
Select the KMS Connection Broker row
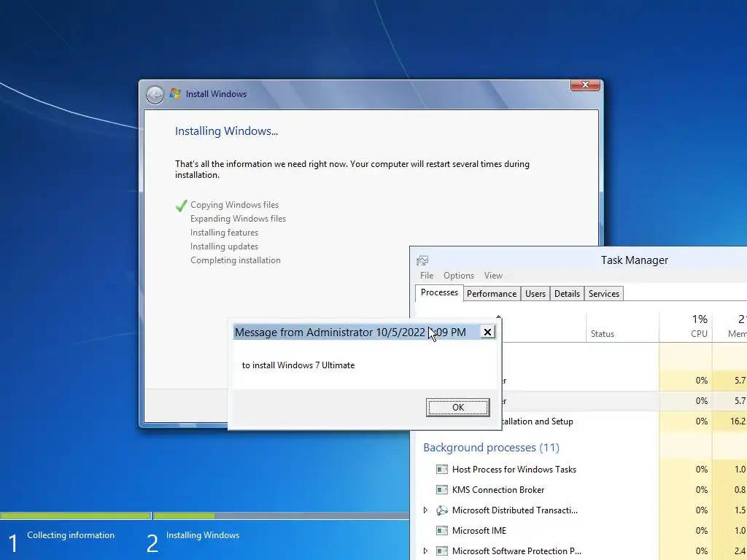(x=581, y=490)
